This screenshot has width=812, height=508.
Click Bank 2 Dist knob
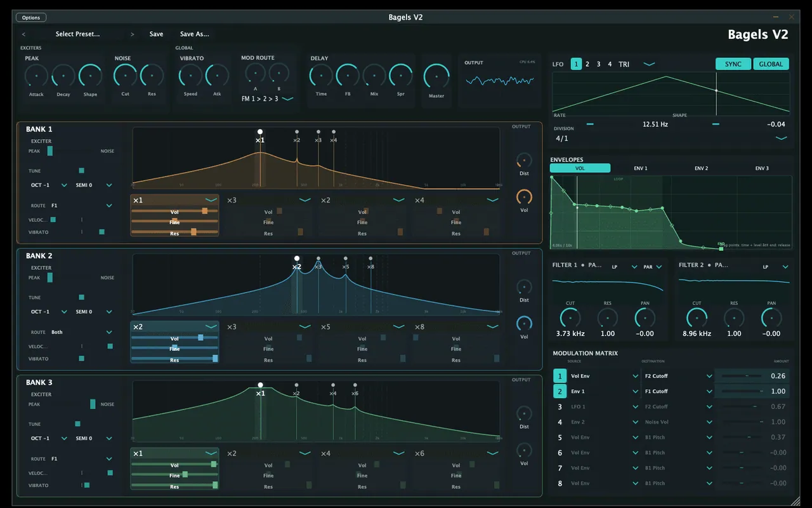pos(524,287)
